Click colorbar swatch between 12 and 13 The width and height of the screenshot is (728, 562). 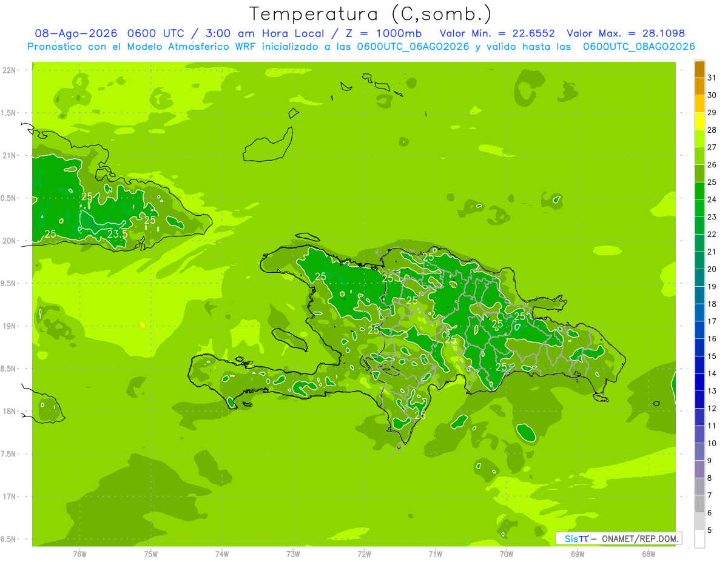[699, 400]
